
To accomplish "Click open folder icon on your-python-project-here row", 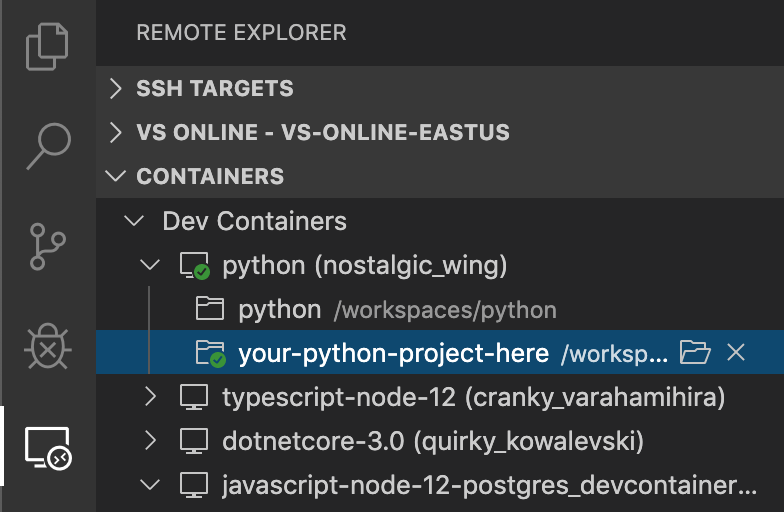I will pyautogui.click(x=694, y=353).
